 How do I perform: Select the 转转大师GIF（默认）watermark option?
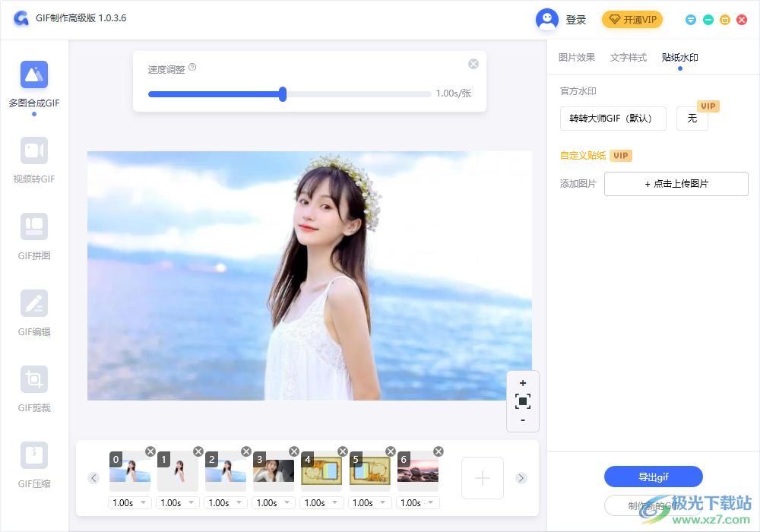click(613, 119)
